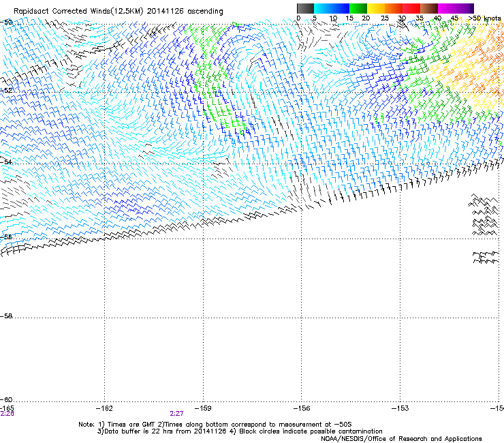Click the latitude label '-58'

pyautogui.click(x=6, y=316)
